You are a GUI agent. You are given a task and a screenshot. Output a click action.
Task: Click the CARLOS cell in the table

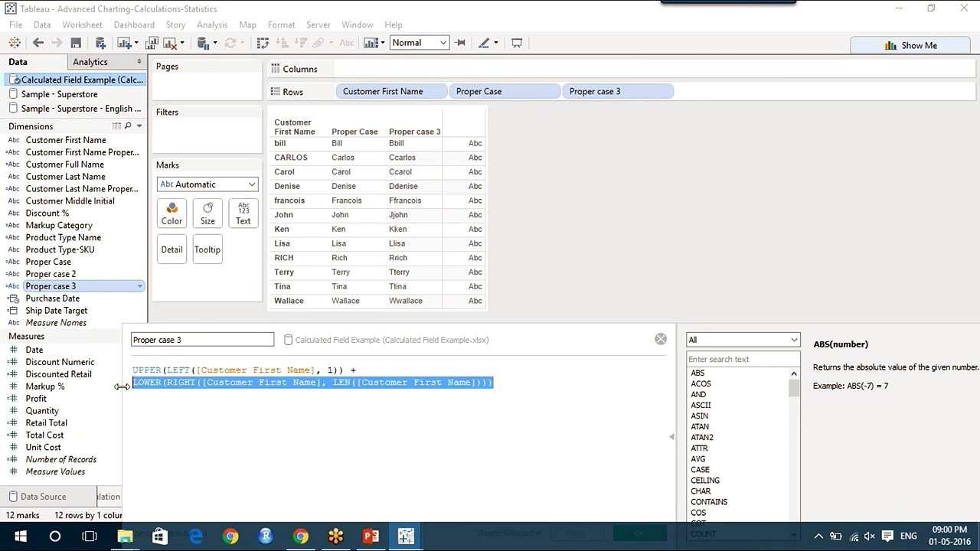pyautogui.click(x=291, y=158)
